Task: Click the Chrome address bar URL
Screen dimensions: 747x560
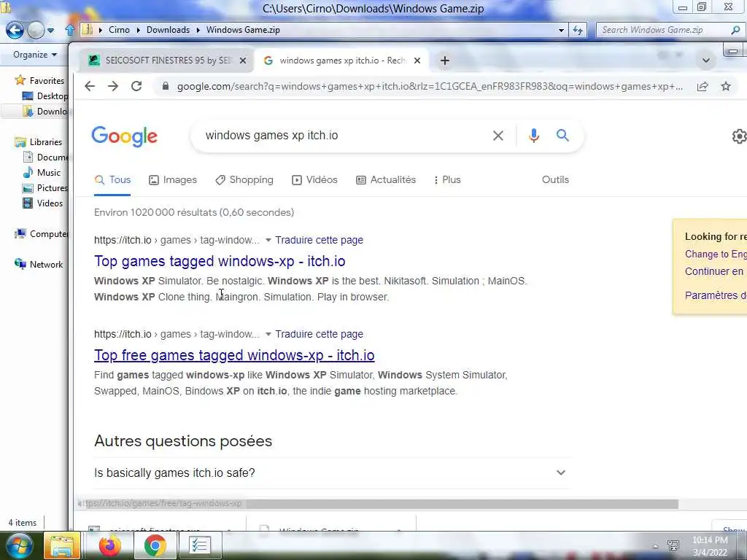Action: (x=430, y=87)
